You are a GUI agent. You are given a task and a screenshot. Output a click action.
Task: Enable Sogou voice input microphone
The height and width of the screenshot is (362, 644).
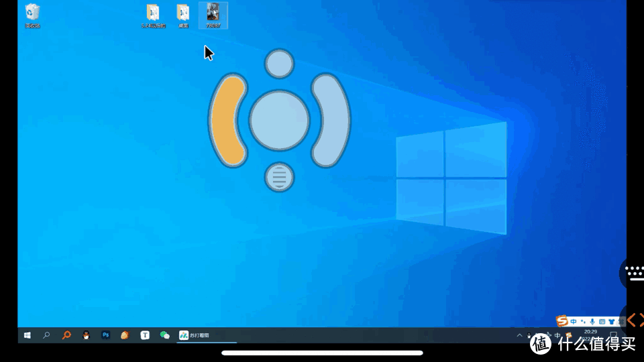[x=592, y=322]
